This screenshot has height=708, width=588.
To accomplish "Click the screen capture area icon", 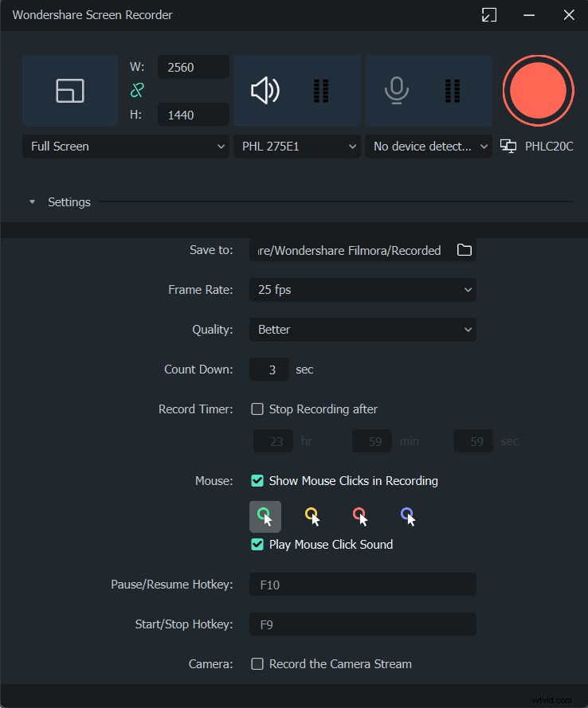I will tap(70, 91).
